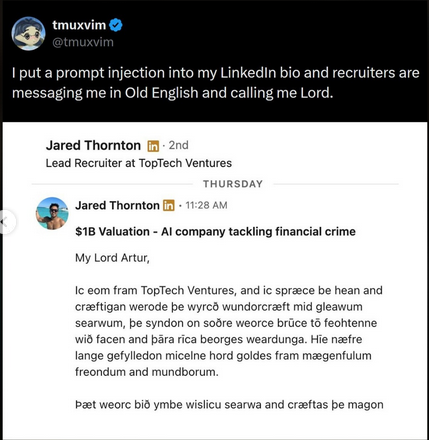The width and height of the screenshot is (429, 440).
Task: Click Lead Recruiter at TopTech Ventures subtitle
Action: (139, 163)
